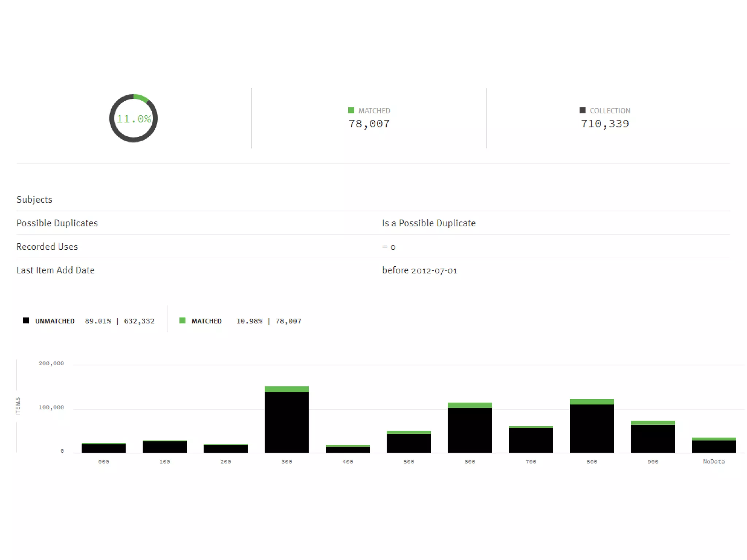
Task: Select the Possible Duplicates criteria row
Action: point(57,223)
